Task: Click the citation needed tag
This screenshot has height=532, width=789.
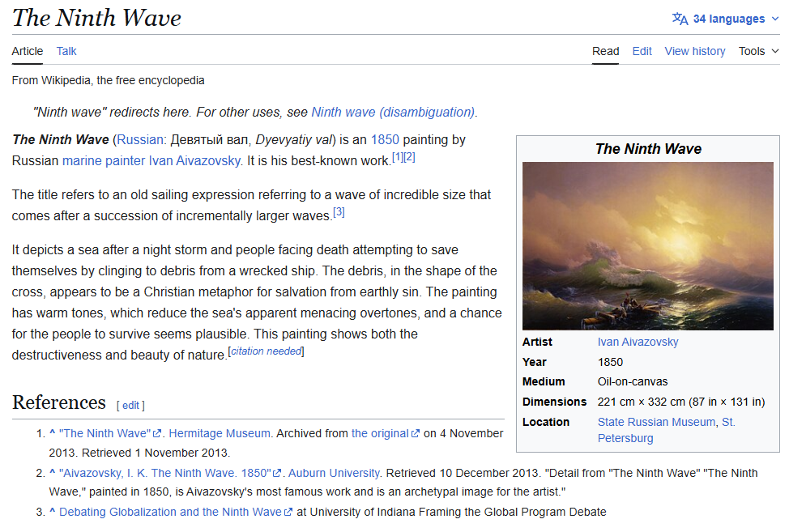Action: click(267, 351)
